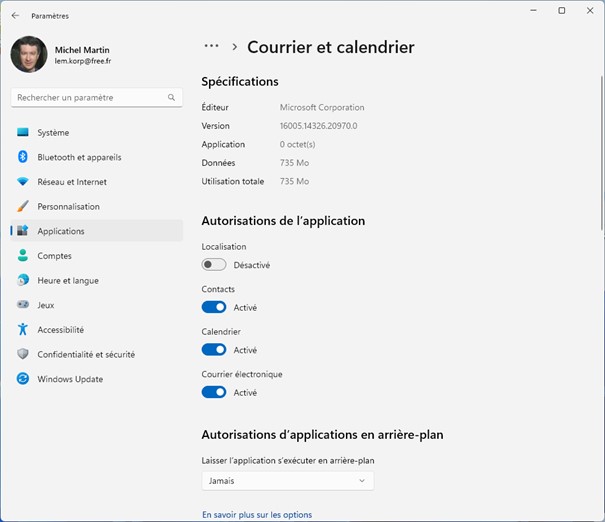
Task: Click lem.korp@free.fr email text
Action: pyautogui.click(x=83, y=61)
